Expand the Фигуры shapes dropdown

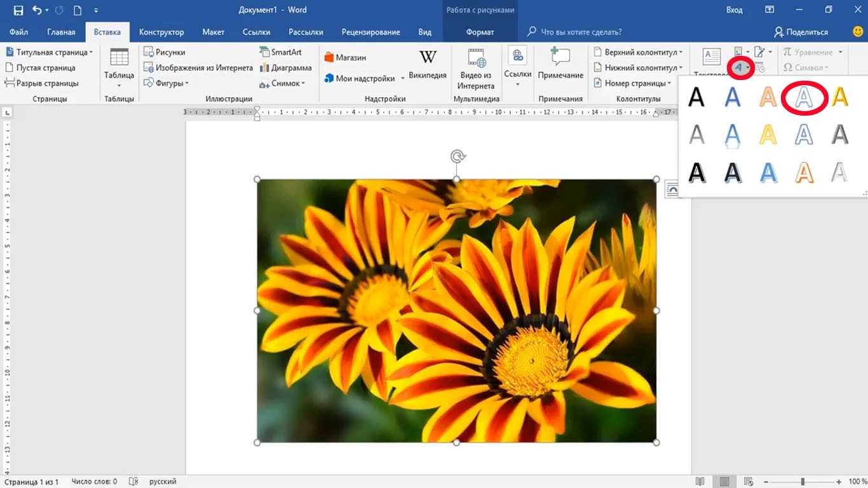(x=166, y=83)
